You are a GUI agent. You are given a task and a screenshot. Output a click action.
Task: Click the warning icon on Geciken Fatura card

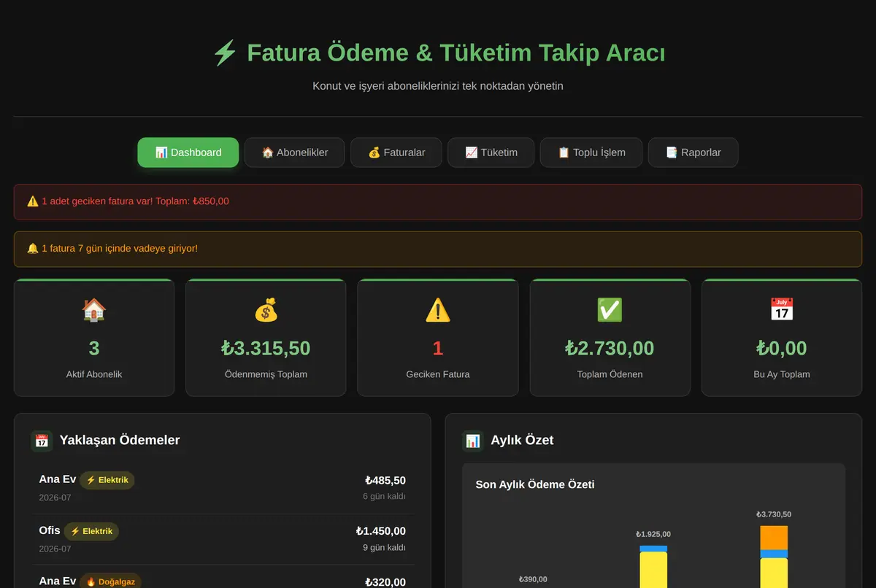pyautogui.click(x=438, y=310)
